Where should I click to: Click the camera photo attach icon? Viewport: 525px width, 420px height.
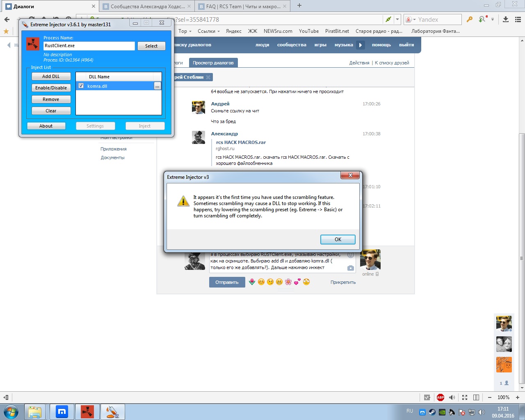(x=350, y=268)
